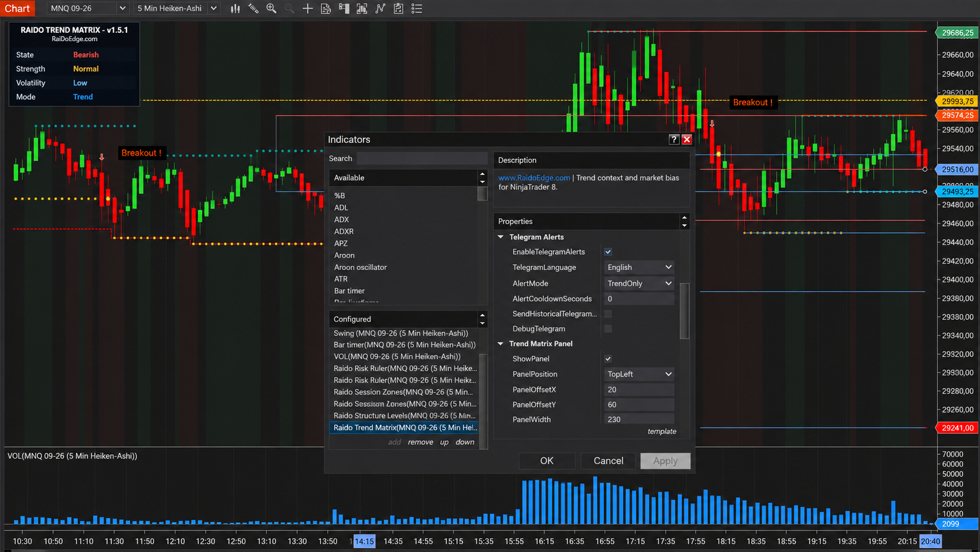Click the PanelWidth value field
The width and height of the screenshot is (980, 552).
639,419
